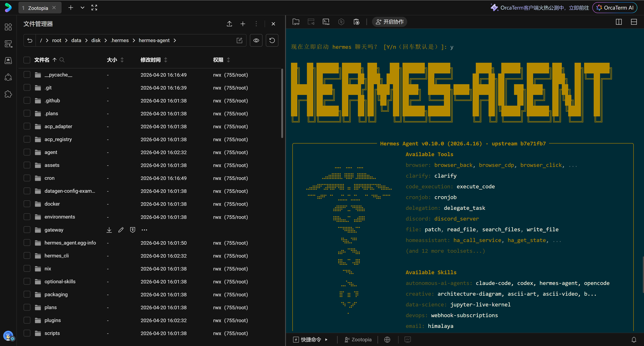The width and height of the screenshot is (644, 346).
Task: Rename the gateway folder with pencil icon
Action: tap(121, 230)
